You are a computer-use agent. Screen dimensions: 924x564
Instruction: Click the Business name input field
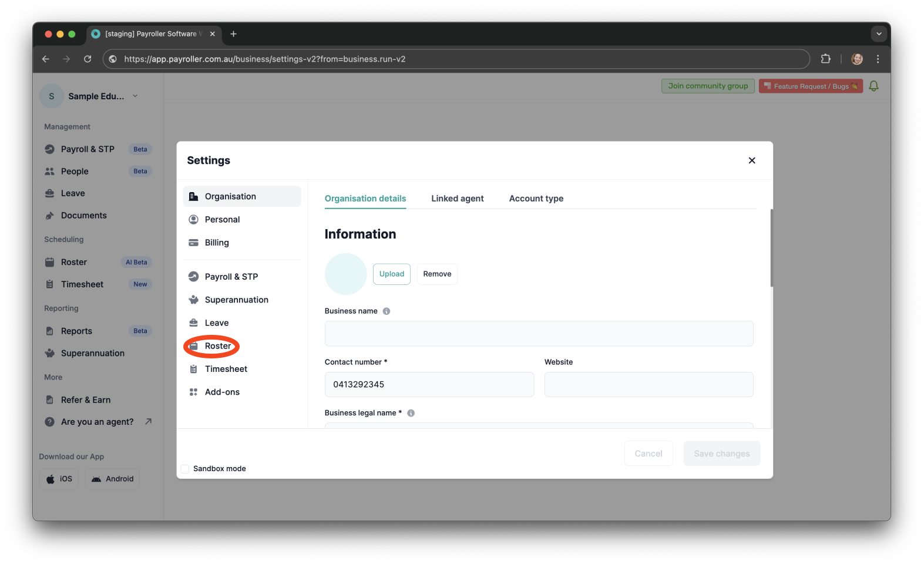click(539, 334)
